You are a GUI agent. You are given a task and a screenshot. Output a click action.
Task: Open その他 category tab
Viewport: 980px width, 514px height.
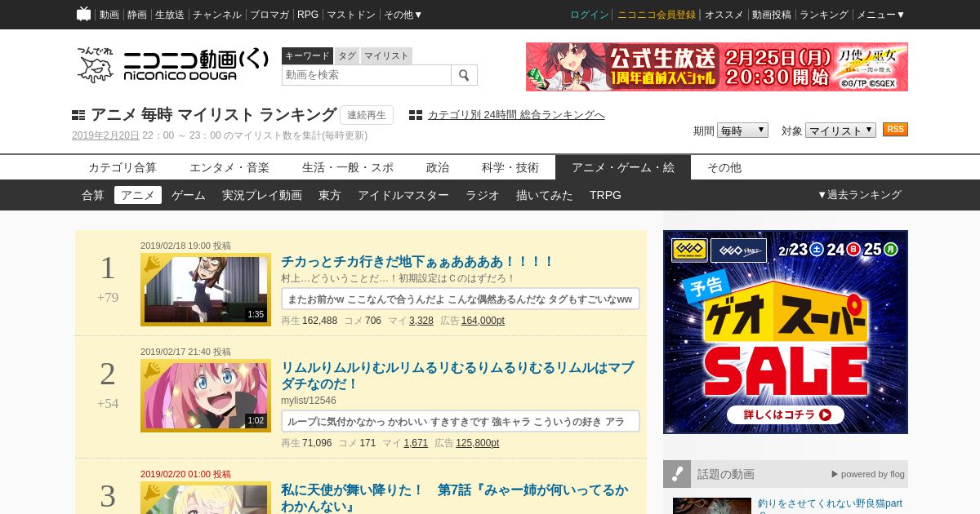[724, 167]
